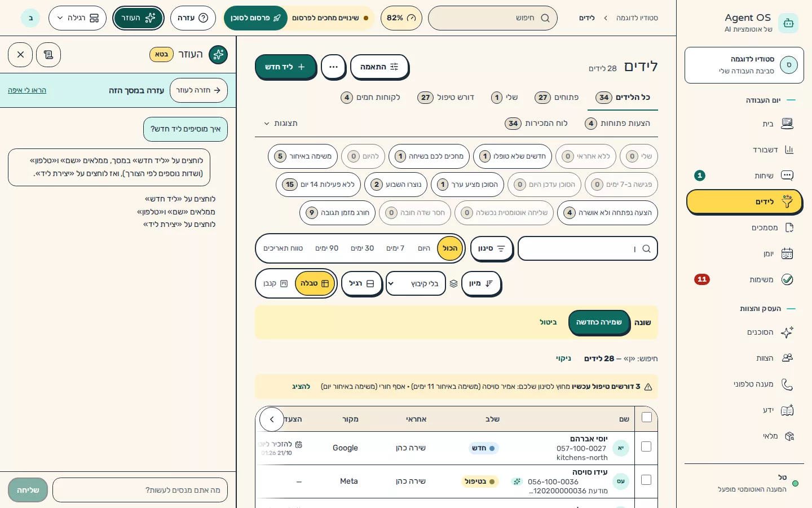Open משימות tasks sidebar item
The image size is (812, 508).
click(x=744, y=279)
